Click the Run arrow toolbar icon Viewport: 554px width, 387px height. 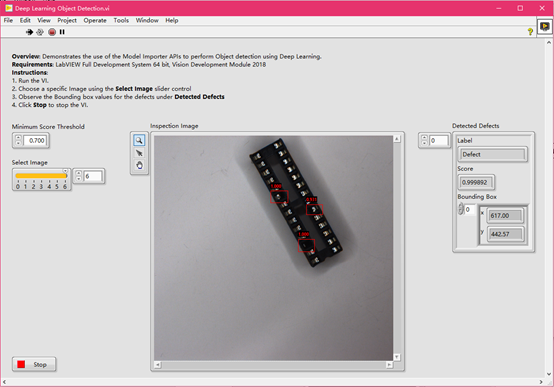coord(29,32)
